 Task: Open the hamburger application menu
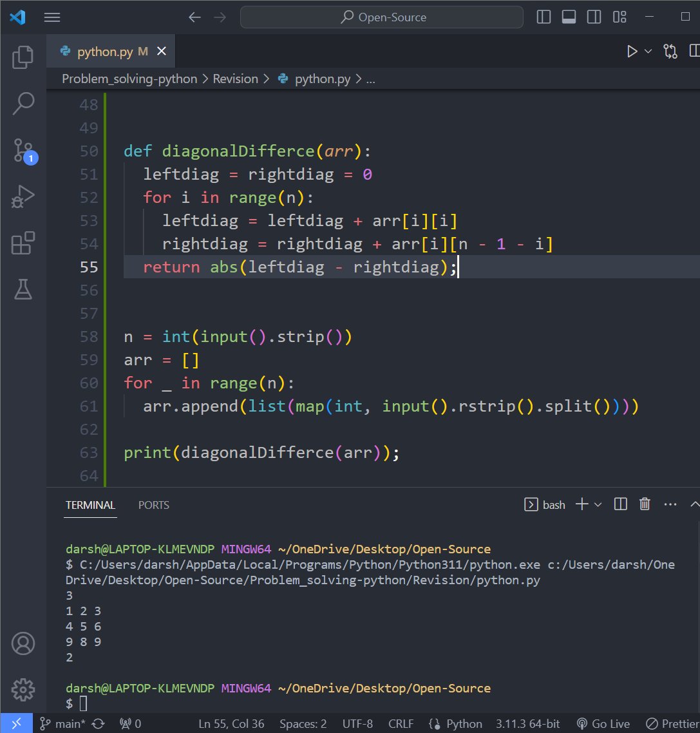52,17
